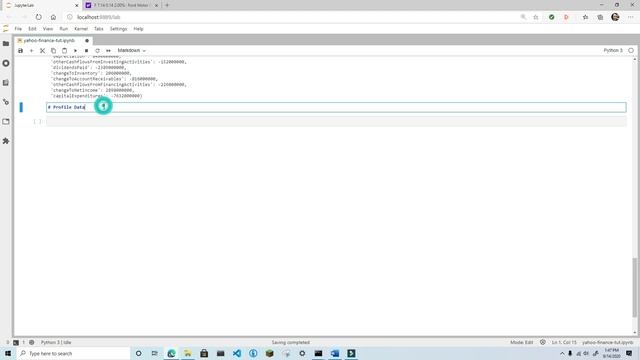Open the browser profile avatar
Image resolution: width=640 pixels, height=360 pixels.
(x=616, y=17)
